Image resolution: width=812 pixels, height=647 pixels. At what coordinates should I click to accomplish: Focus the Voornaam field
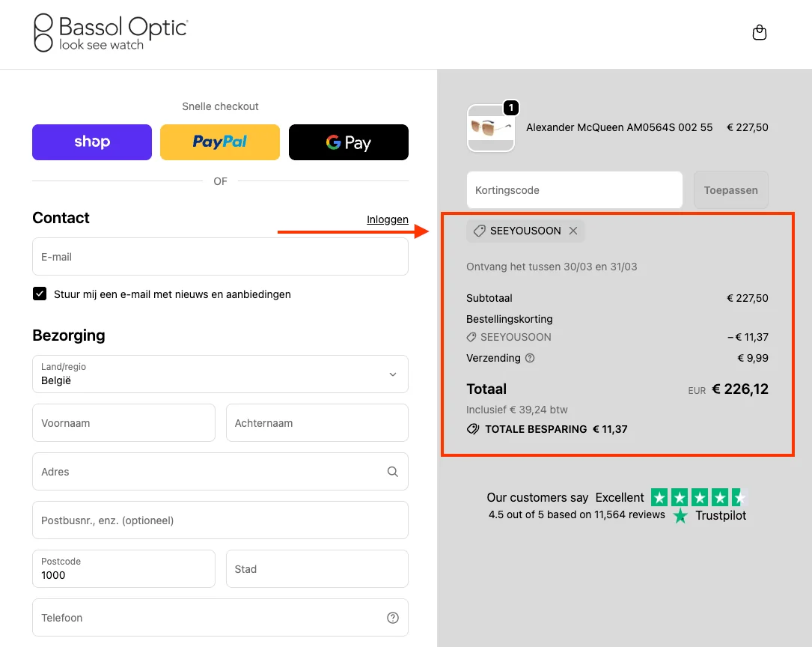[123, 423]
